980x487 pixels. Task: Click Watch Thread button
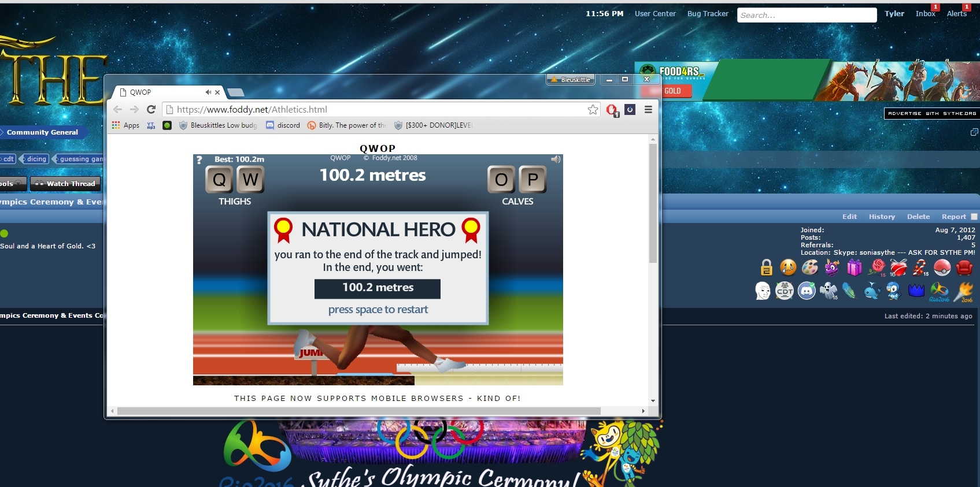pyautogui.click(x=65, y=184)
